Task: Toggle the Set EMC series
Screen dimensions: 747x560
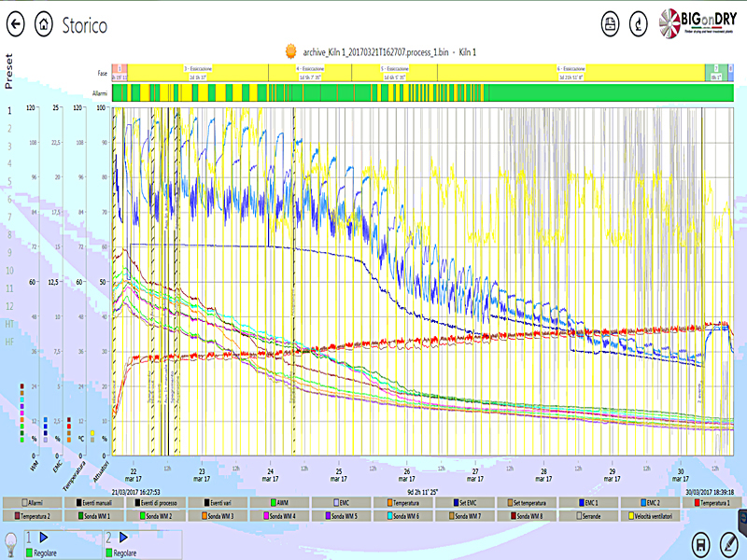Action: coord(465,502)
